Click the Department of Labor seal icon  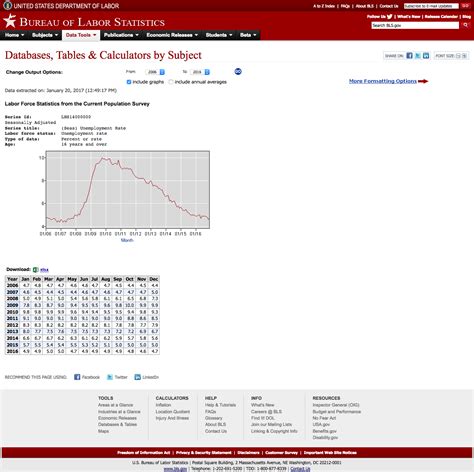[7, 5]
